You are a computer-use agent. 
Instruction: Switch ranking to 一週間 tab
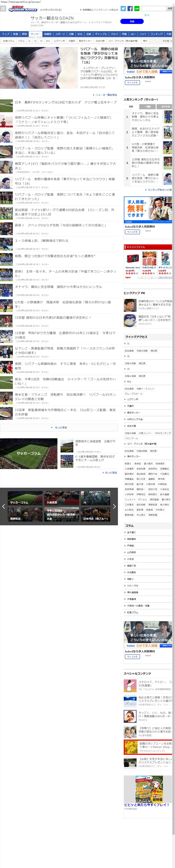coord(148,107)
